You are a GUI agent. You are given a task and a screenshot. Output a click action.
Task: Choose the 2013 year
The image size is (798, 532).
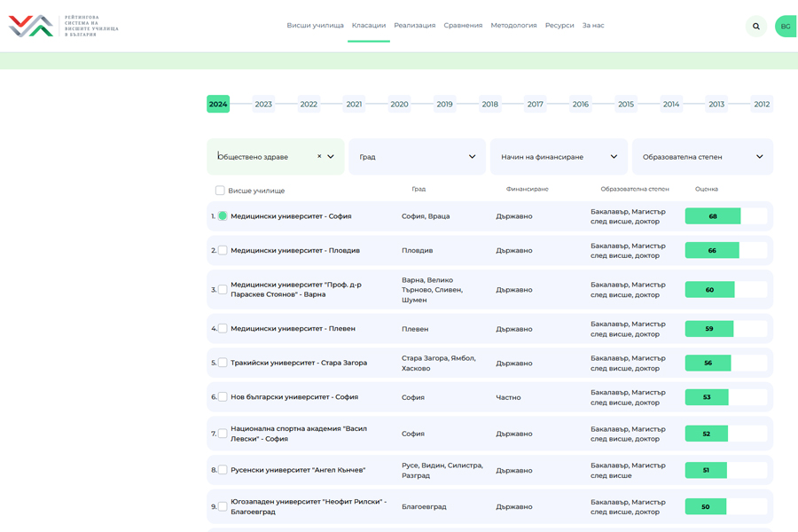(716, 104)
